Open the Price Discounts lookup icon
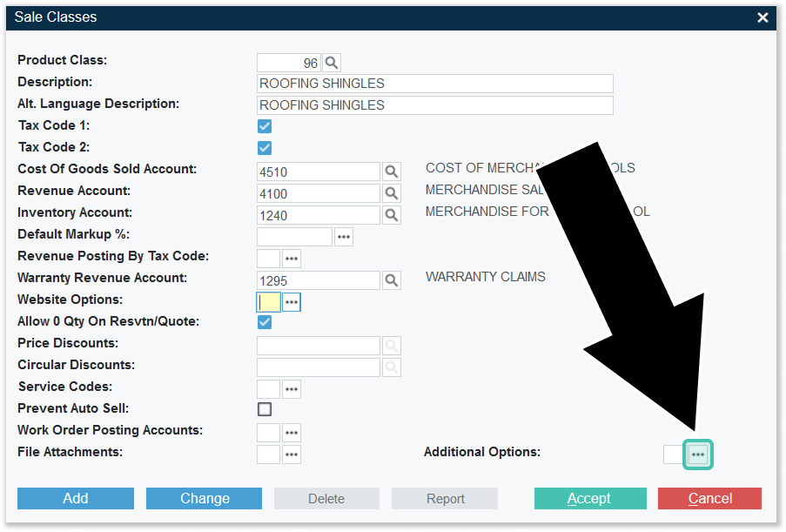 392,346
